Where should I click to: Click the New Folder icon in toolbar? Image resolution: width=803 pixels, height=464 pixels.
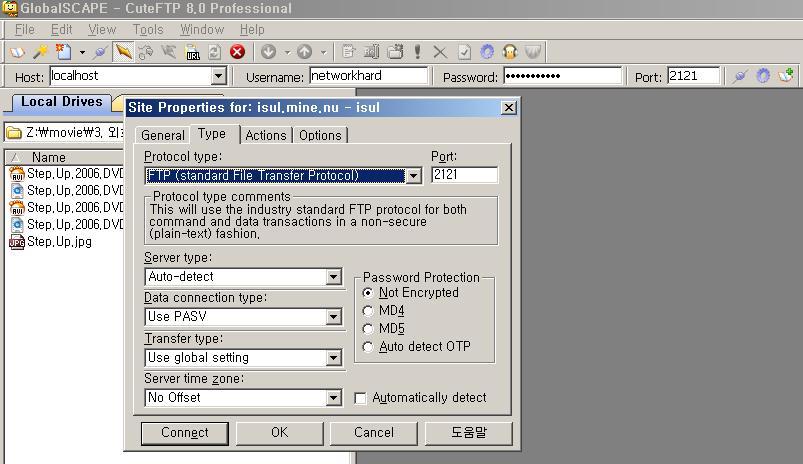click(395, 52)
